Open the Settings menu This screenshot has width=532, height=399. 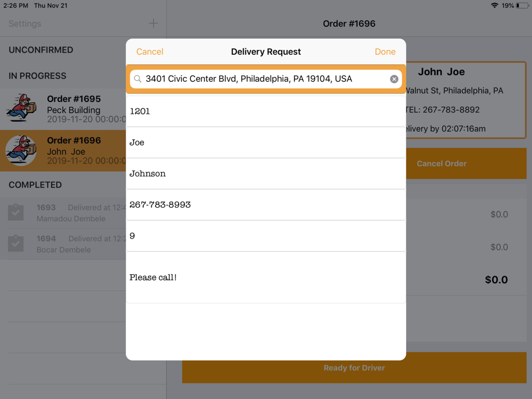26,24
